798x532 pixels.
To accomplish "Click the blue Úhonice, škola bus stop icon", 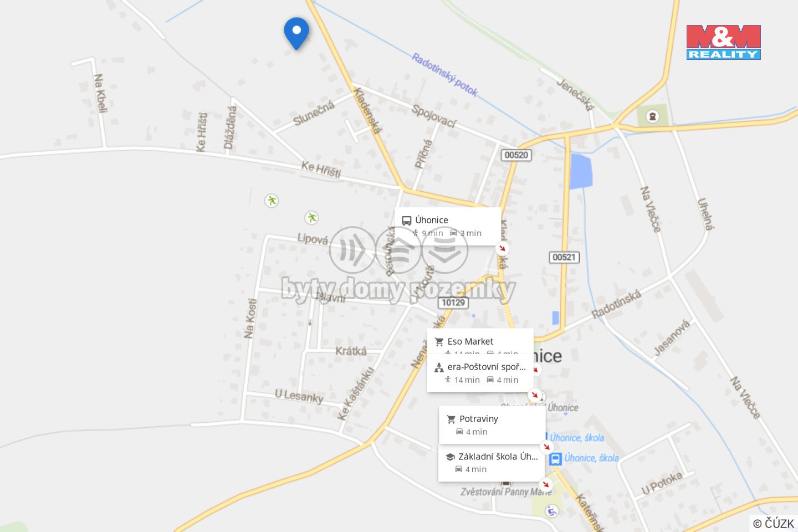I will (x=556, y=459).
